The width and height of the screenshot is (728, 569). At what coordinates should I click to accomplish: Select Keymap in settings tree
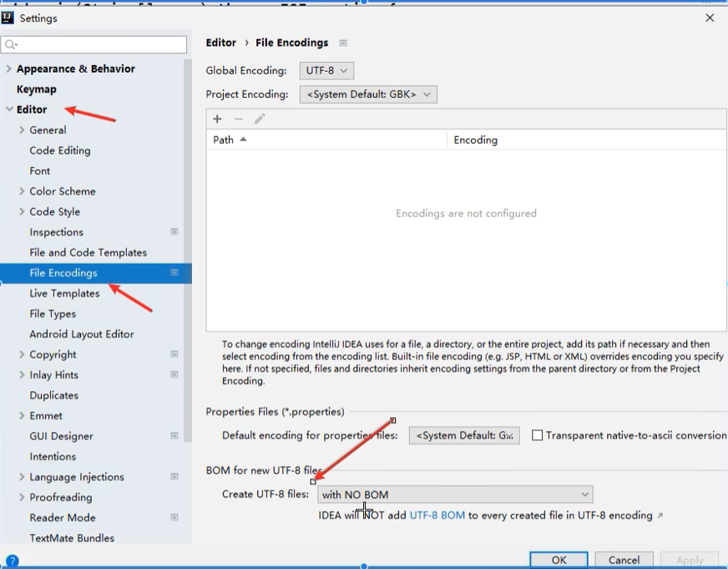(x=36, y=89)
